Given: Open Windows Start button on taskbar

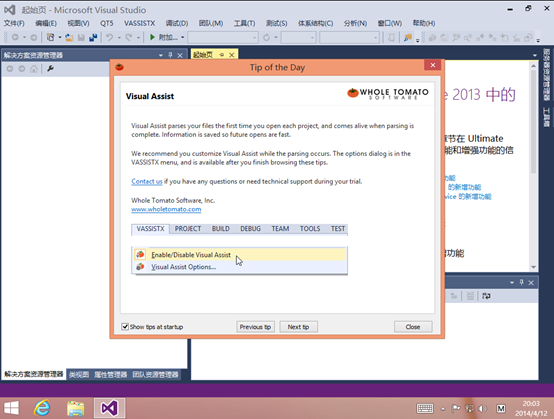Looking at the screenshot, I should tap(11, 408).
